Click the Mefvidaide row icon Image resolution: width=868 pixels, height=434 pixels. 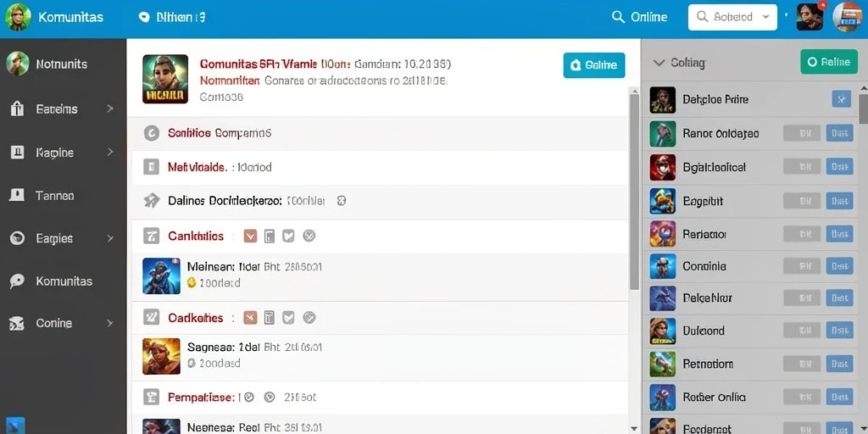(x=151, y=167)
